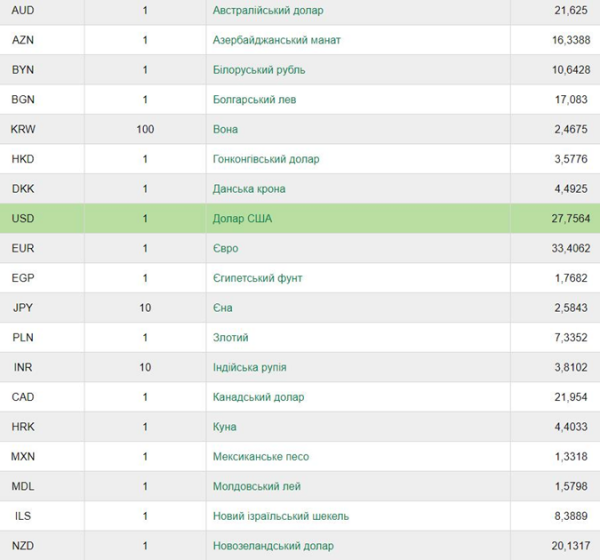The height and width of the screenshot is (560, 600).
Task: Click the rate value 20,1317
Action: click(x=571, y=546)
